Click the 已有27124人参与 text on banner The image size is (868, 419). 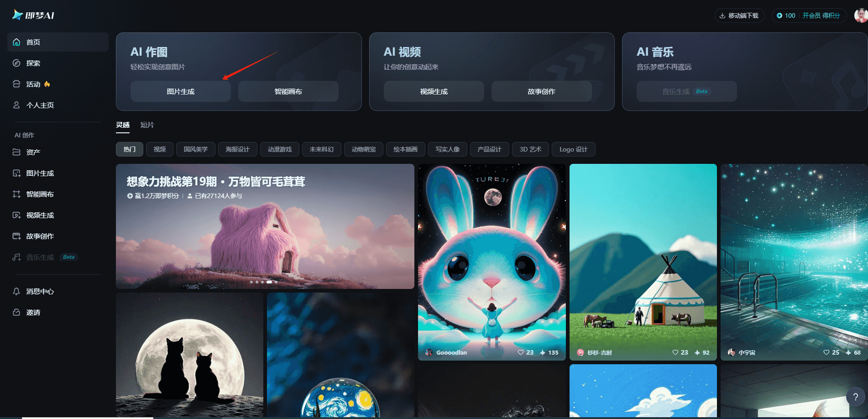pos(219,196)
